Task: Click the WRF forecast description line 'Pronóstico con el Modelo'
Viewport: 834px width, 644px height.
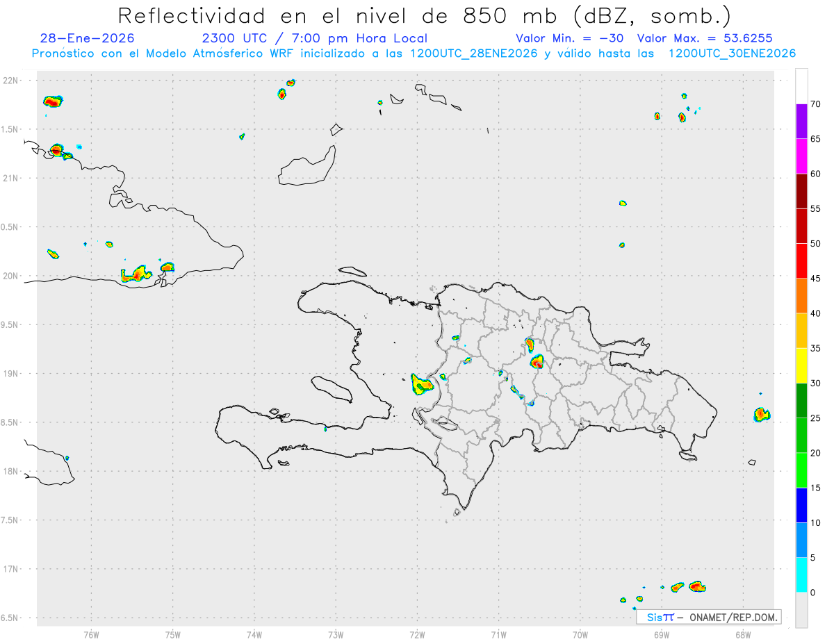Action: pyautogui.click(x=413, y=53)
